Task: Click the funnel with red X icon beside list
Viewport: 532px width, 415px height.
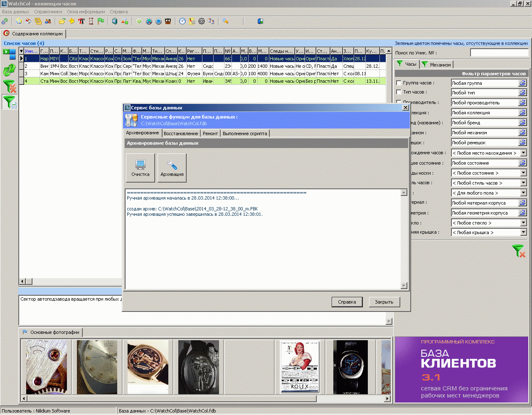Action: pos(9,86)
